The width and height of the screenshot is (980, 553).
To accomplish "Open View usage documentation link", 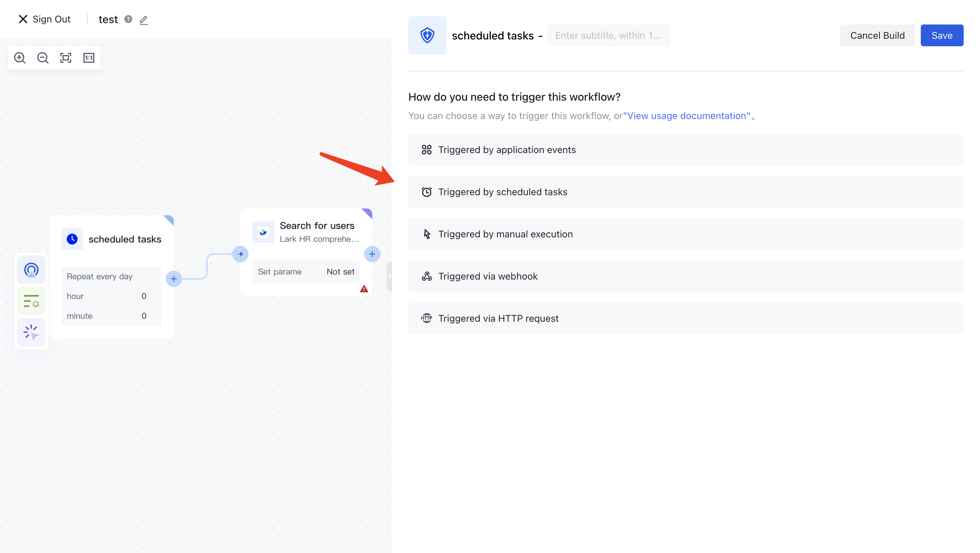I will point(687,116).
